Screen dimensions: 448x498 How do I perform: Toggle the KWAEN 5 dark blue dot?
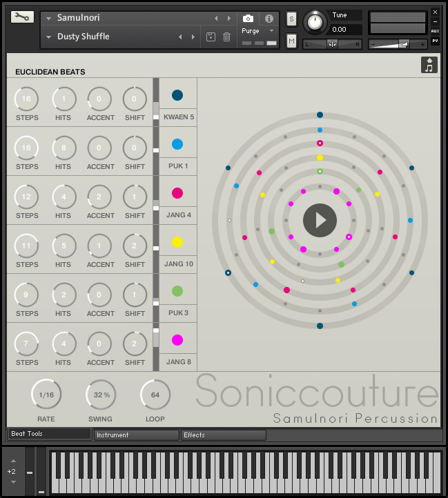coord(177,95)
